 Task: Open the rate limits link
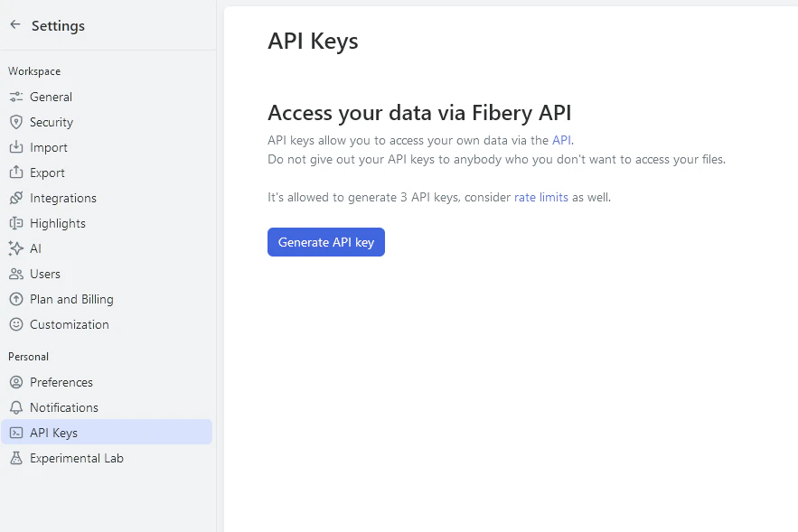coord(540,197)
